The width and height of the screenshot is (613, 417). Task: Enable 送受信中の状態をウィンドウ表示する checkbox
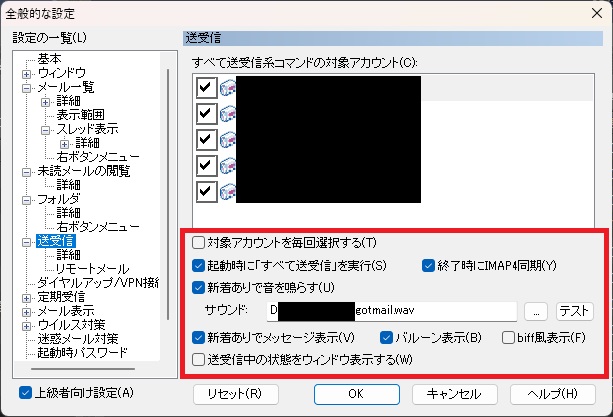(x=198, y=359)
